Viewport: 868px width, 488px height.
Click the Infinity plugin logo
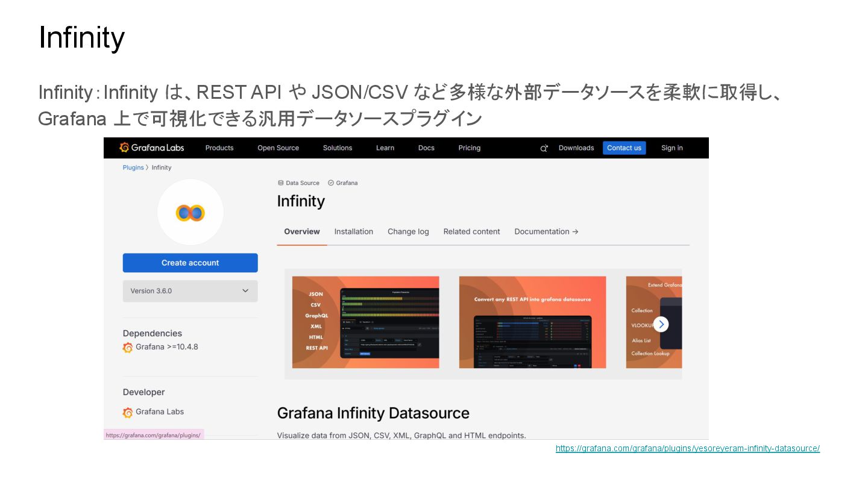click(190, 212)
